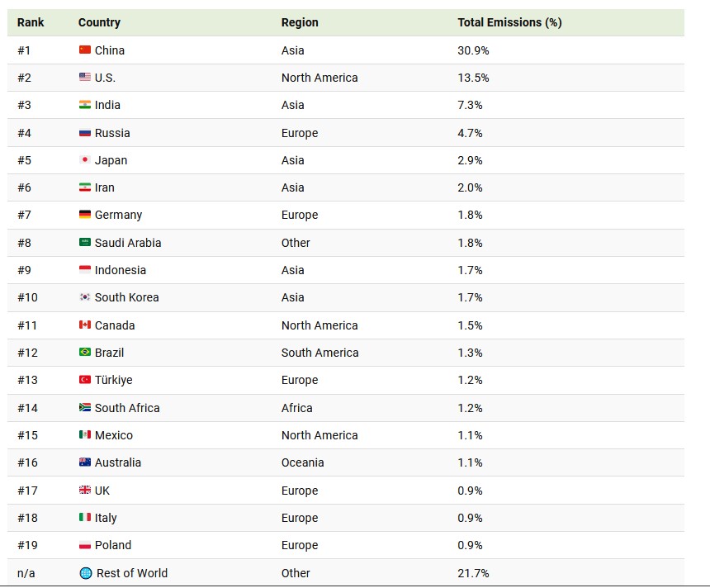Click the Rest of World globe icon
Viewport: 710px width, 588px height.
pos(86,573)
